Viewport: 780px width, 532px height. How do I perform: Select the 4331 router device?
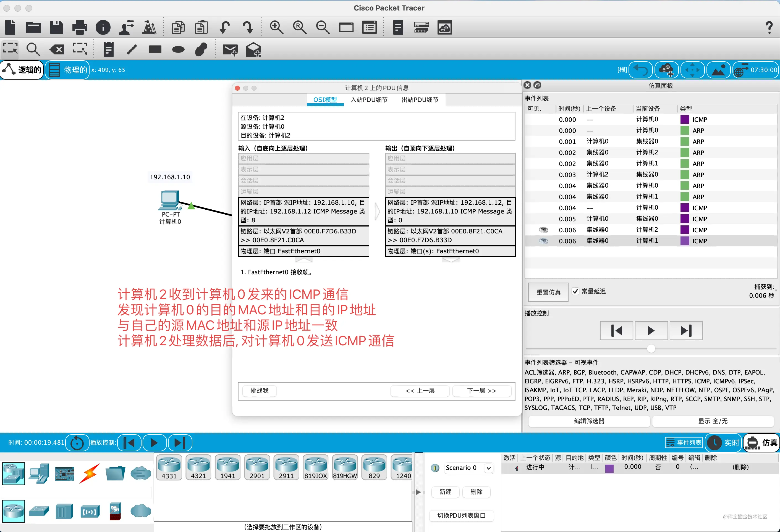(x=169, y=468)
